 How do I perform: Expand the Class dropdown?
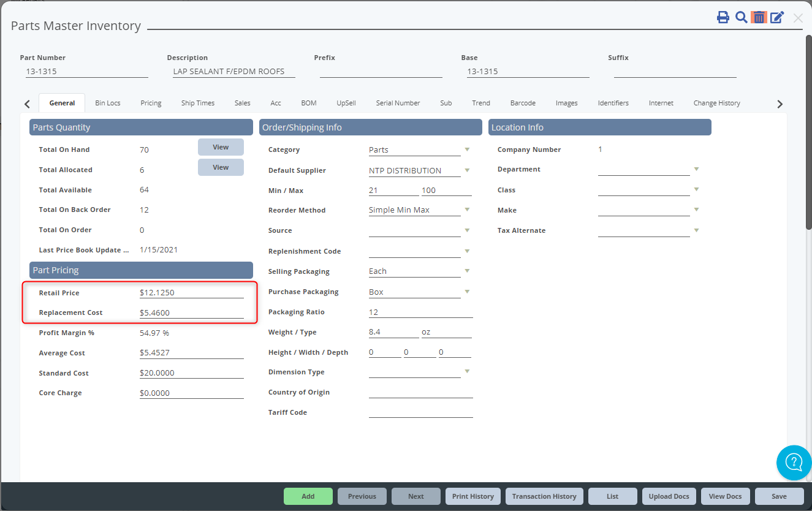696,189
